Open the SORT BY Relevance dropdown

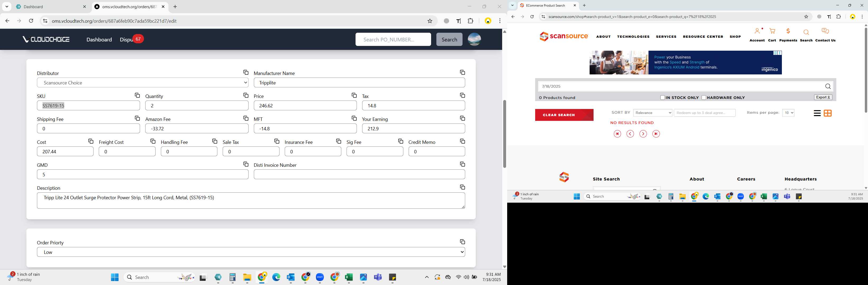pyautogui.click(x=653, y=113)
